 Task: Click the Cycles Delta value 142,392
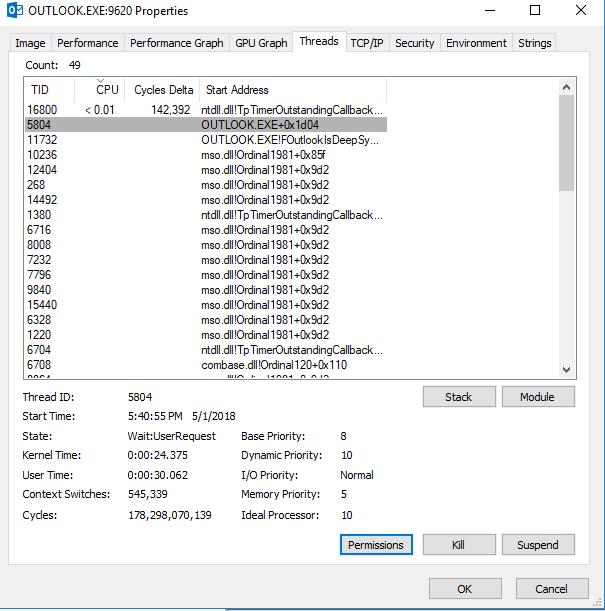click(x=170, y=110)
